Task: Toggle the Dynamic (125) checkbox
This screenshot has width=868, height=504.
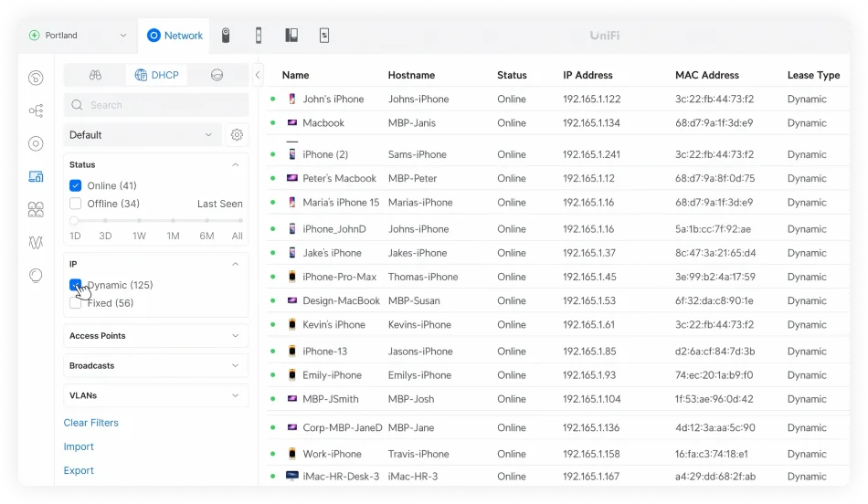Action: pos(76,285)
